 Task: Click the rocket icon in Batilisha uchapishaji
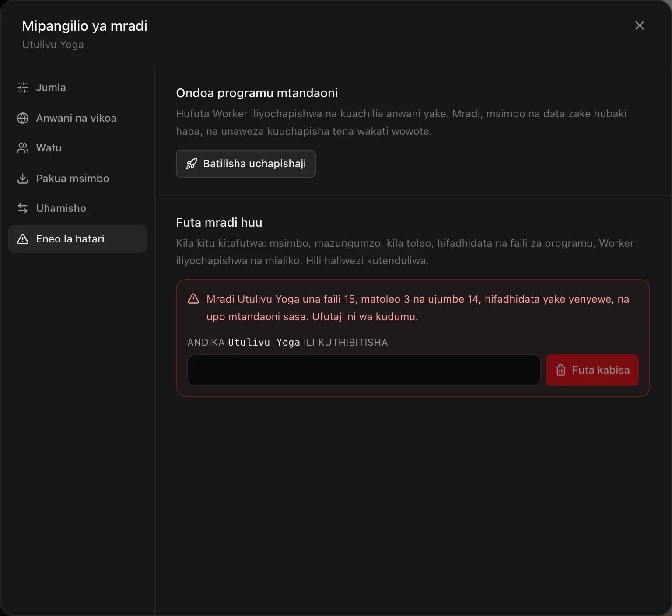pos(192,164)
